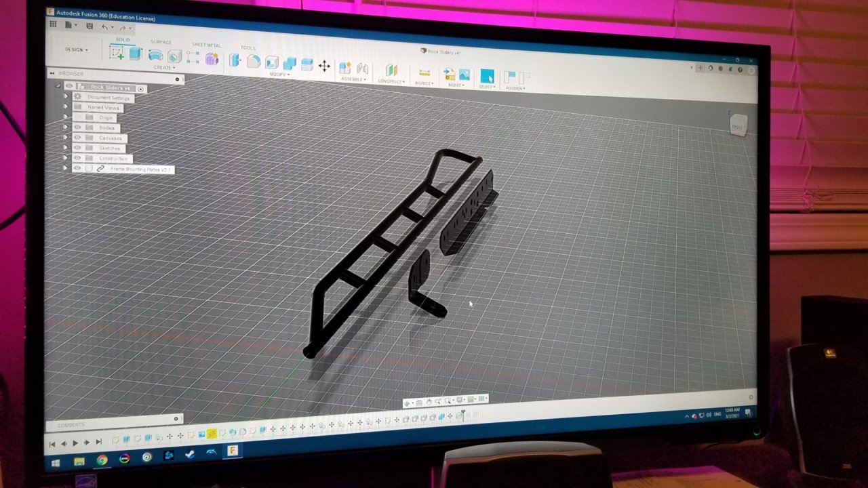Open the CONSTRUCT dropdown menu
868x488 pixels.
point(391,81)
